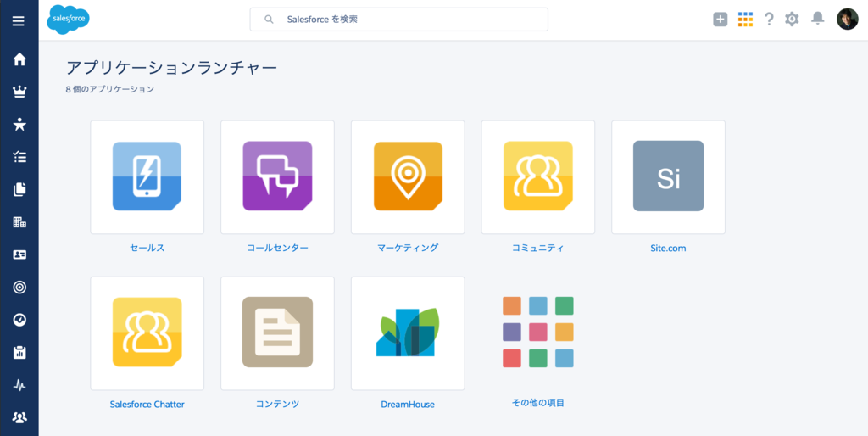Click the コールセンター link label
Viewport: 868px width, 436px height.
[x=277, y=249]
